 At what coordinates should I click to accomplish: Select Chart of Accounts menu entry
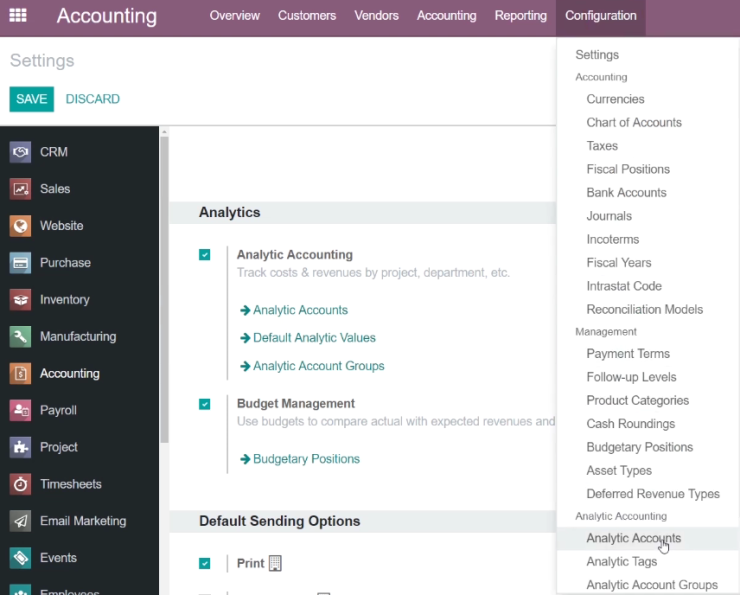click(634, 123)
